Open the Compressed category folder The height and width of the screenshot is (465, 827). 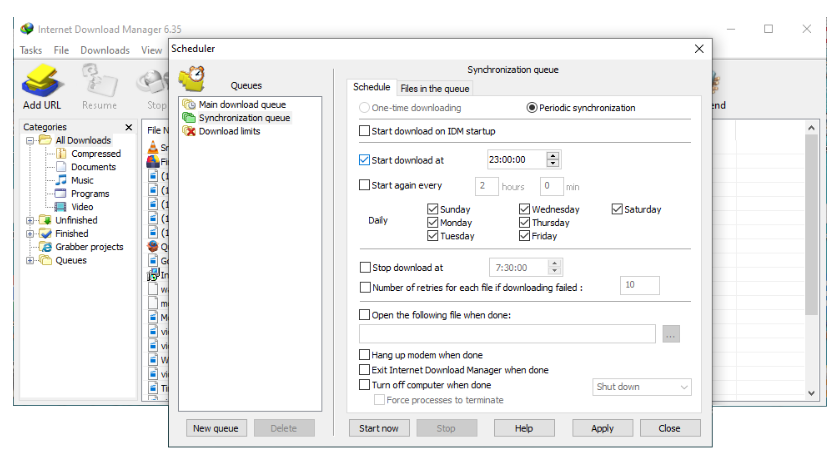[95, 154]
